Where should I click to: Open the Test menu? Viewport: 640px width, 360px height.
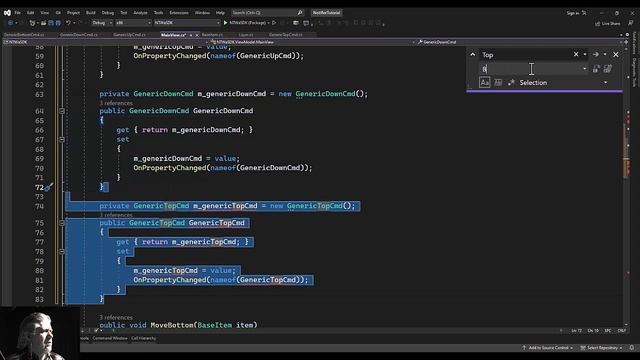[x=124, y=13]
